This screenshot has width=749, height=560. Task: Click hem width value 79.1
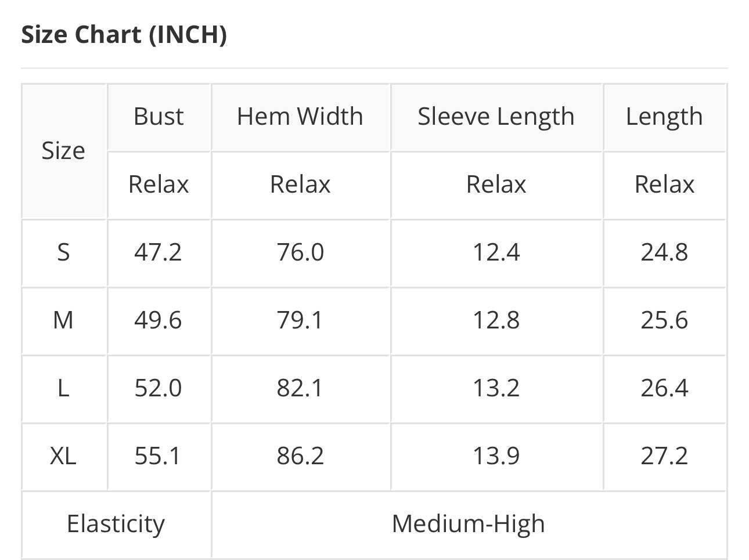click(300, 320)
